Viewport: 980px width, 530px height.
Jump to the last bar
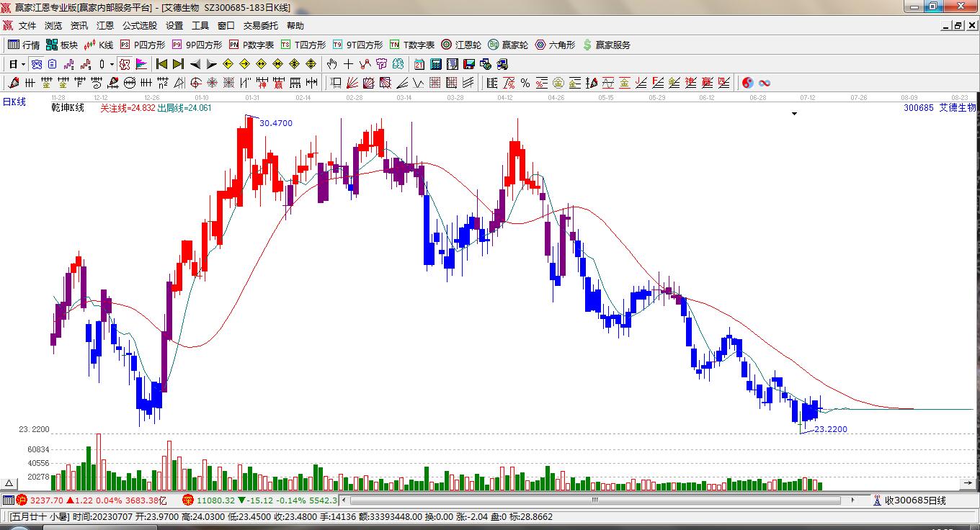tap(178, 64)
